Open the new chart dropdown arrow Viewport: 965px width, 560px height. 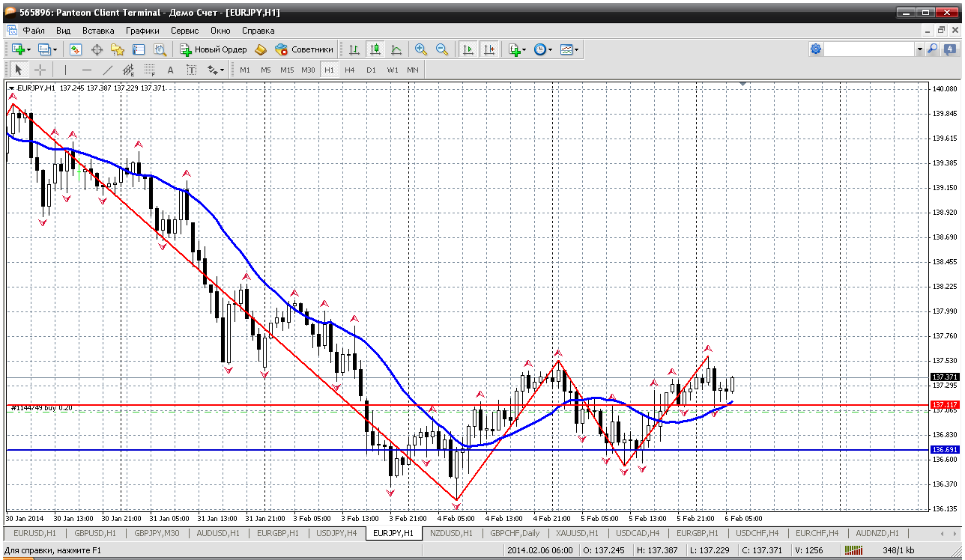tap(28, 49)
